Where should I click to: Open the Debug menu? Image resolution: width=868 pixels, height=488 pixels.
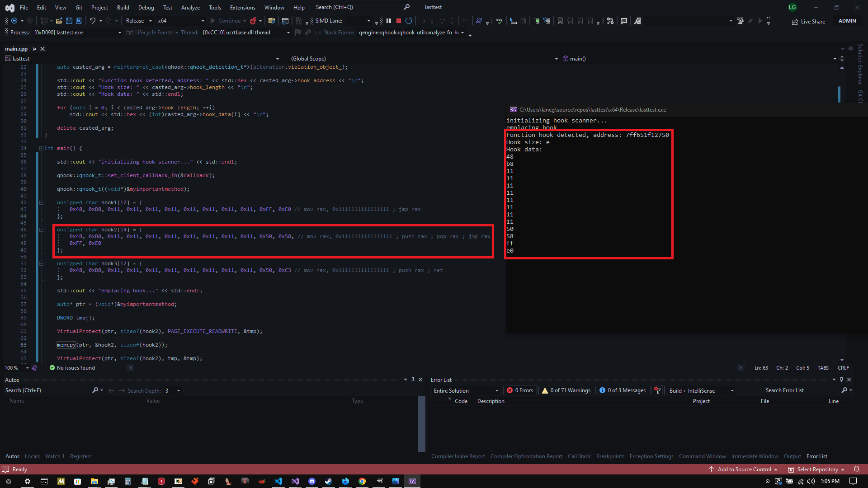click(146, 7)
